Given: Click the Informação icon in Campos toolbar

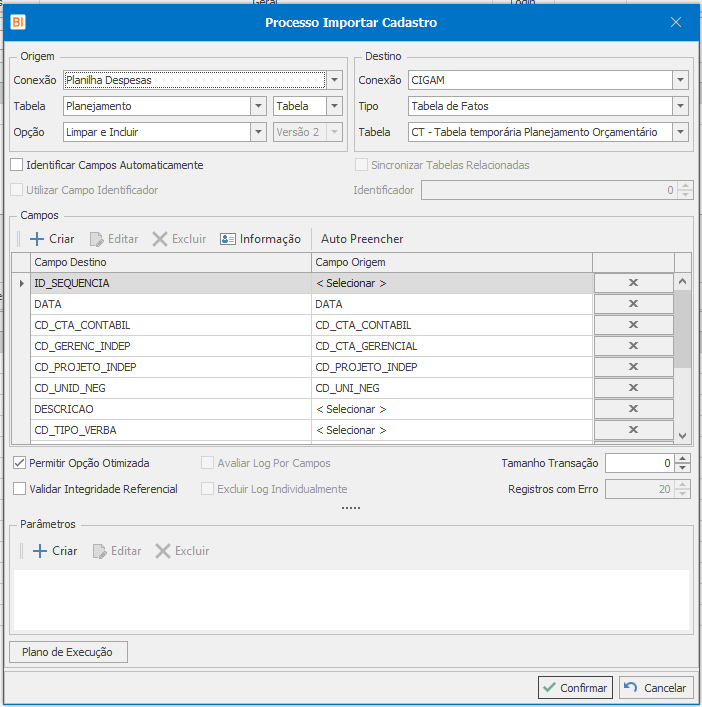Looking at the screenshot, I should click(x=228, y=239).
